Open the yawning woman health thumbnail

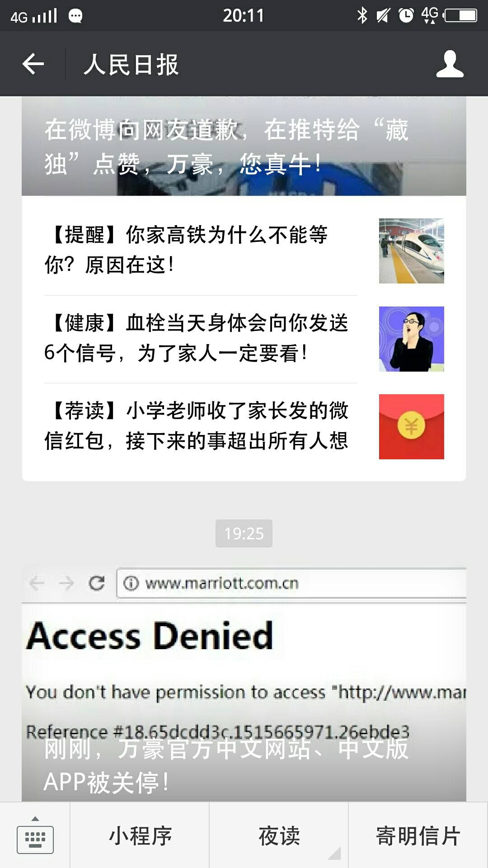[x=411, y=339]
